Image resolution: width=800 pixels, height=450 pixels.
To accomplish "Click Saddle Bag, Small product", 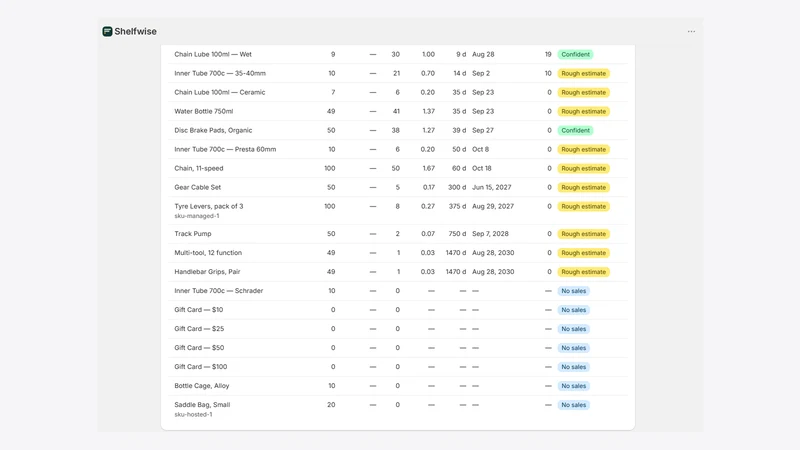I will click(x=202, y=405).
